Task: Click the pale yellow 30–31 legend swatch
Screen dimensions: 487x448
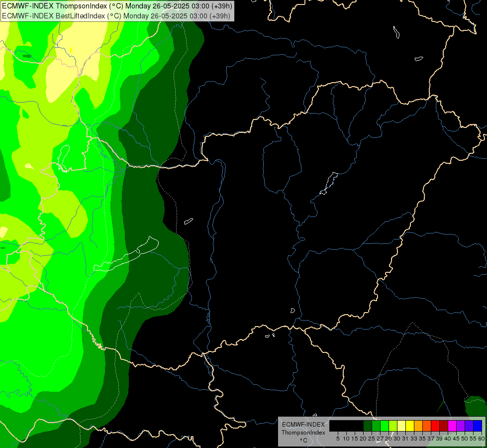Action: coord(401,426)
